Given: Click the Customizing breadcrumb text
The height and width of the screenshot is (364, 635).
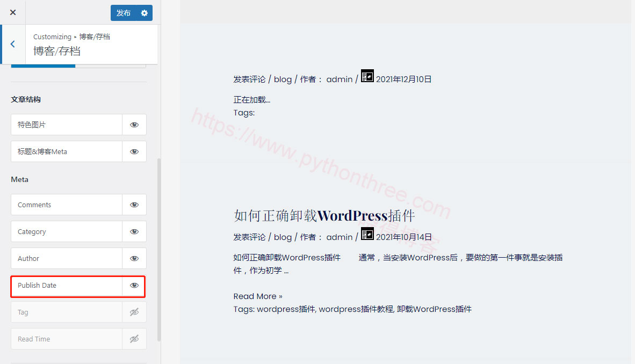Looking at the screenshot, I should tap(52, 37).
